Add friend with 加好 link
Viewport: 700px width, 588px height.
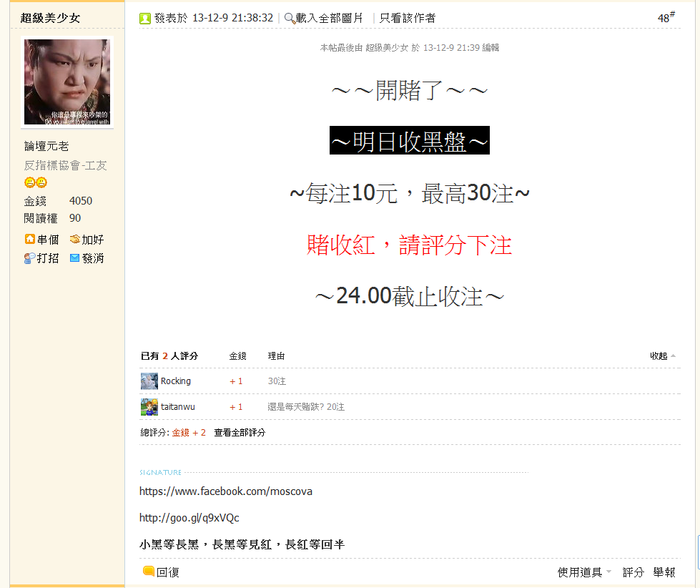coord(93,240)
